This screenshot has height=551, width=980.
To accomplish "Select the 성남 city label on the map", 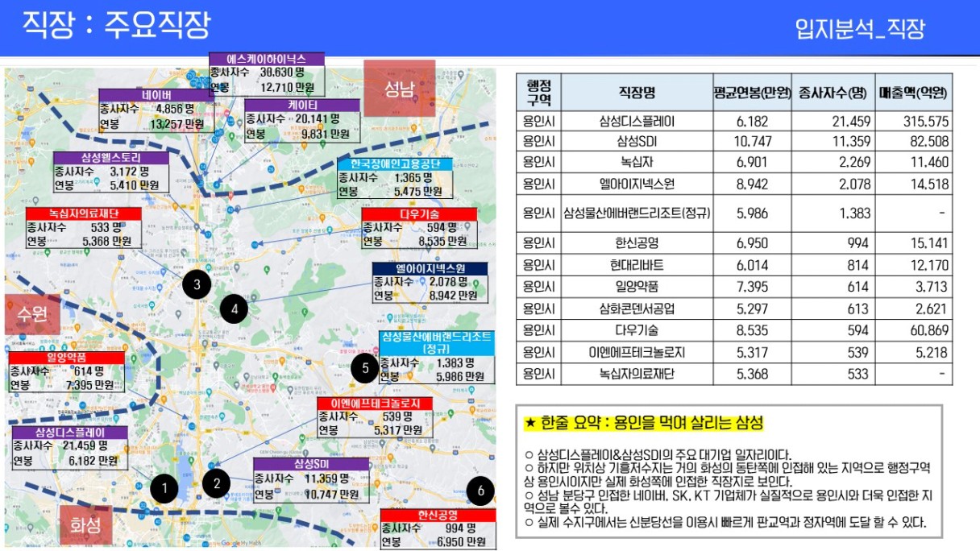I will tap(399, 89).
